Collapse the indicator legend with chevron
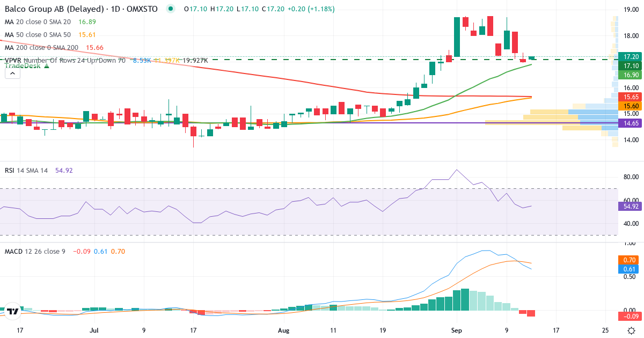This screenshot has width=644, height=338. 12,74
